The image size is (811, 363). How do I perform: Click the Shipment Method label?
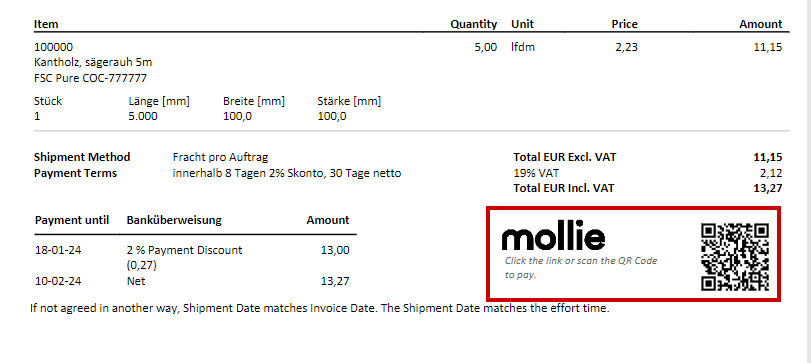coord(82,157)
